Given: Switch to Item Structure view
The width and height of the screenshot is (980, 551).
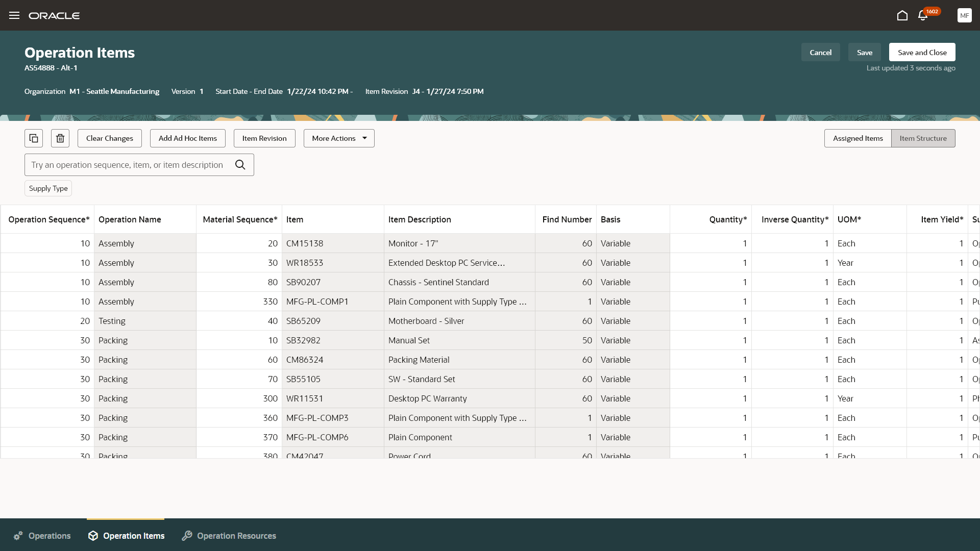Looking at the screenshot, I should (923, 138).
